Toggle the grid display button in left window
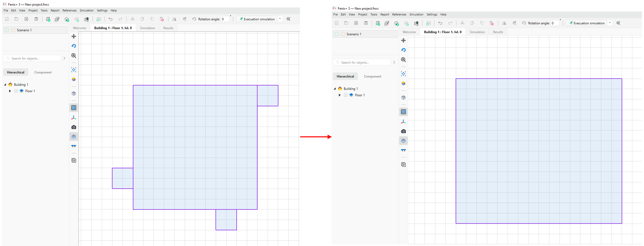The height and width of the screenshot is (246, 644). [x=74, y=108]
